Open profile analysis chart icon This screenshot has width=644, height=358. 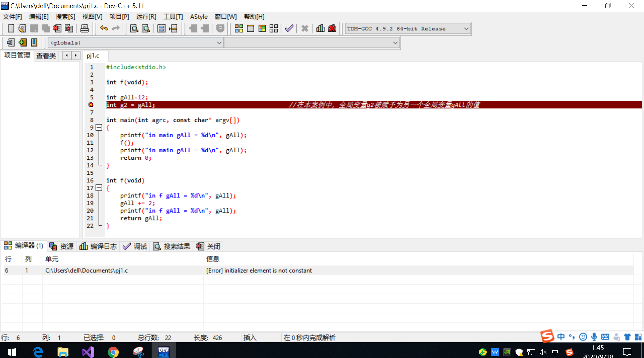pyautogui.click(x=320, y=29)
